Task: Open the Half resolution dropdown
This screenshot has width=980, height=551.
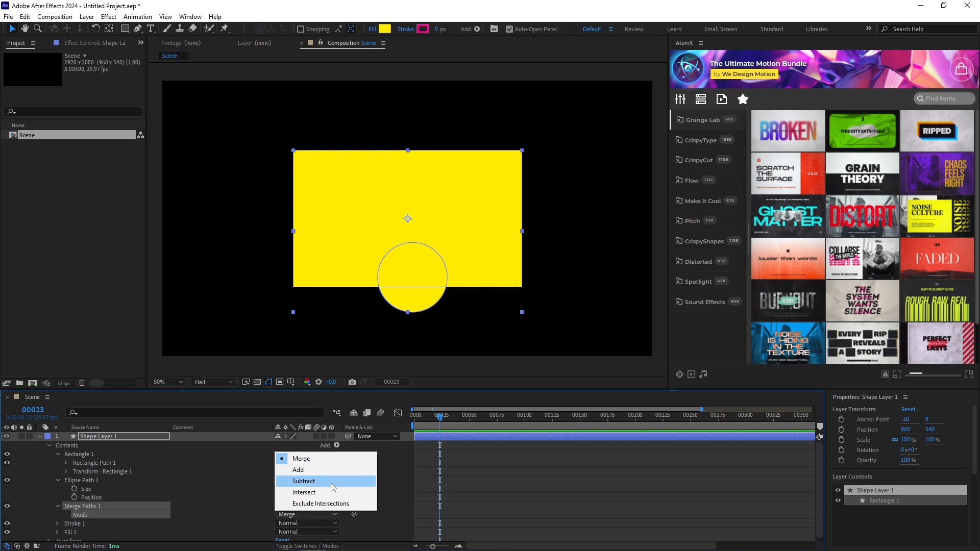Action: click(213, 382)
